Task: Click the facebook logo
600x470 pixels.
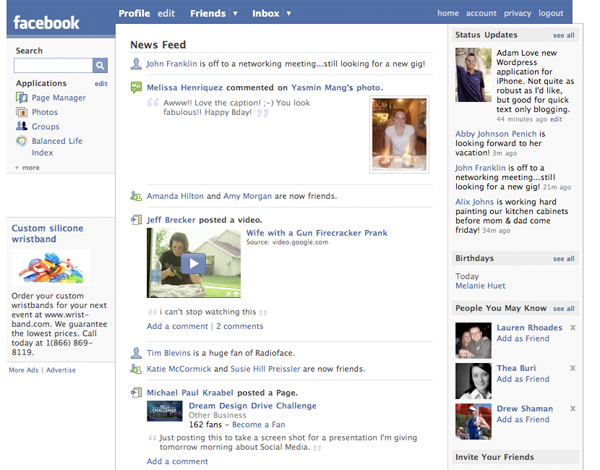Action: pos(46,23)
